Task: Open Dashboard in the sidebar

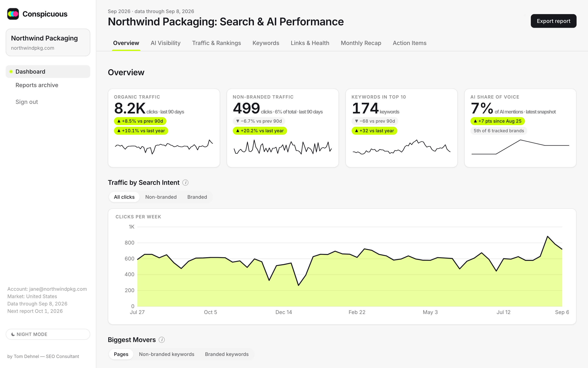Action: [x=48, y=72]
